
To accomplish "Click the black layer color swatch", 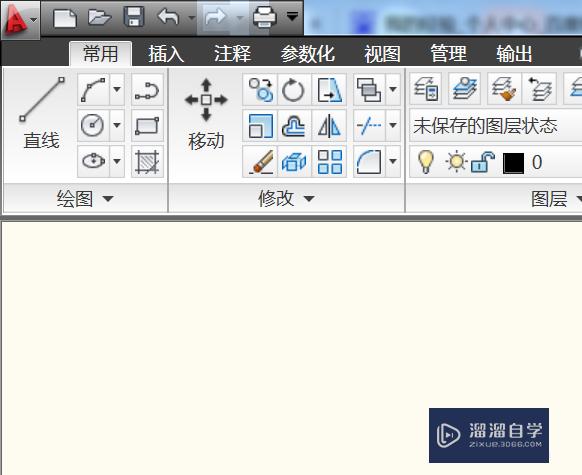I will tap(513, 163).
